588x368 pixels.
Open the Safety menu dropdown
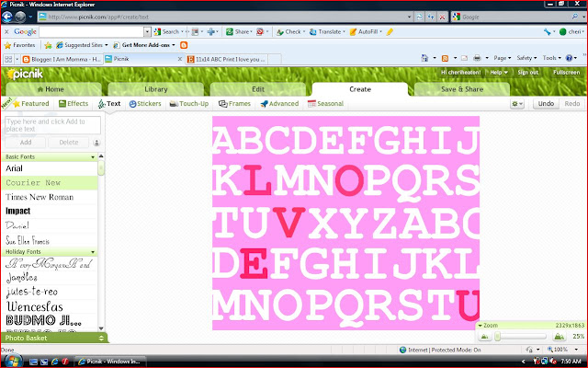[x=526, y=58]
